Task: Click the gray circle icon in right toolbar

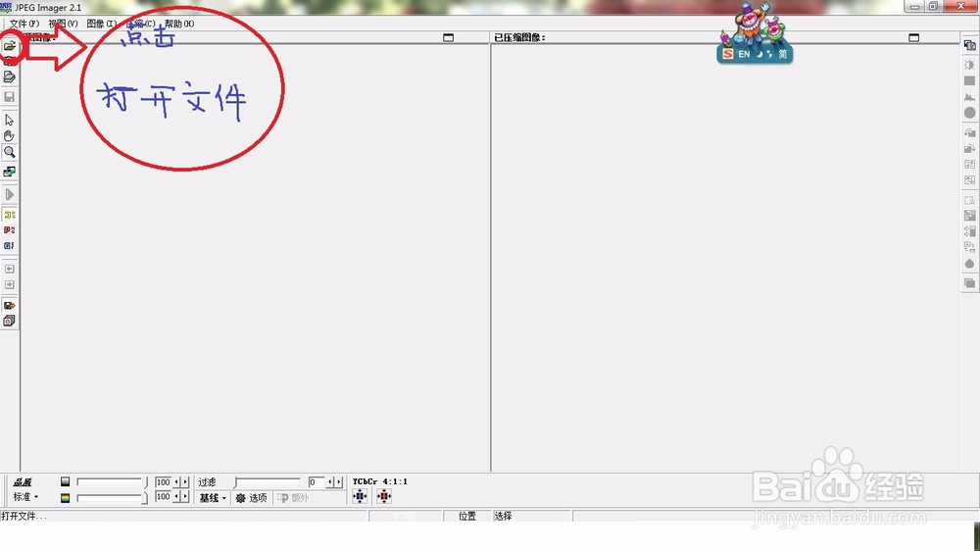Action: [x=969, y=113]
